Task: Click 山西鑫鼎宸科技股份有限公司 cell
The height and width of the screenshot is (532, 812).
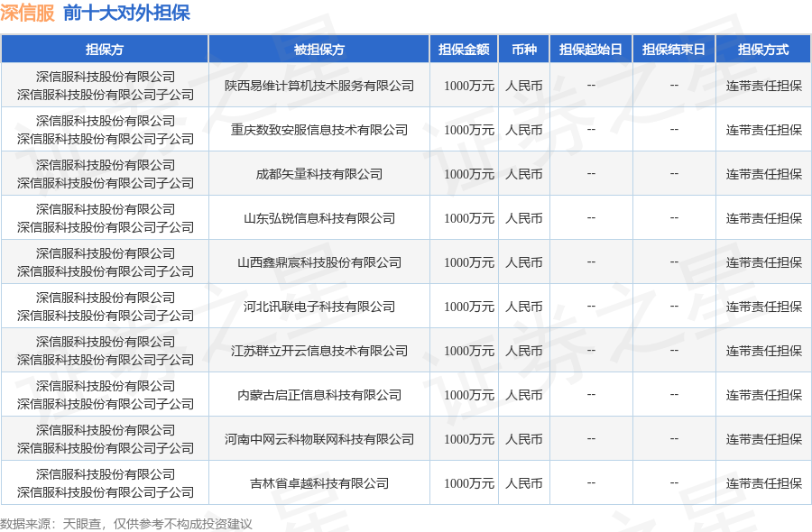Action: pos(319,261)
